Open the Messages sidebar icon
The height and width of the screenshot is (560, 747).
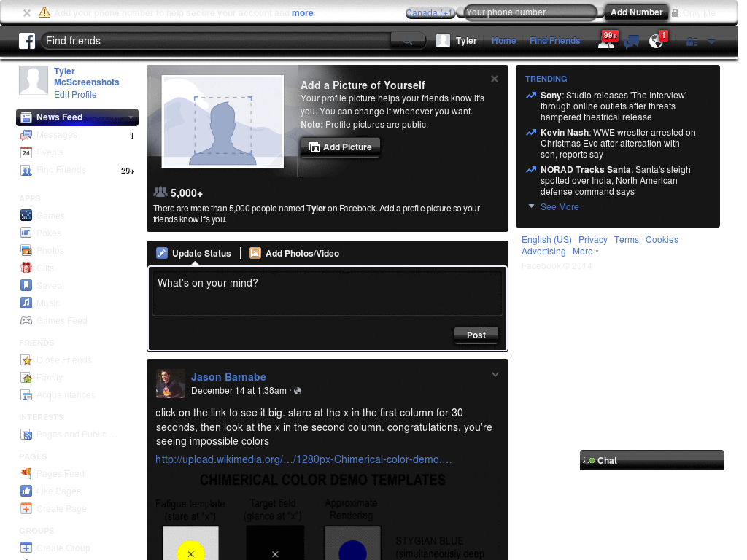point(26,135)
